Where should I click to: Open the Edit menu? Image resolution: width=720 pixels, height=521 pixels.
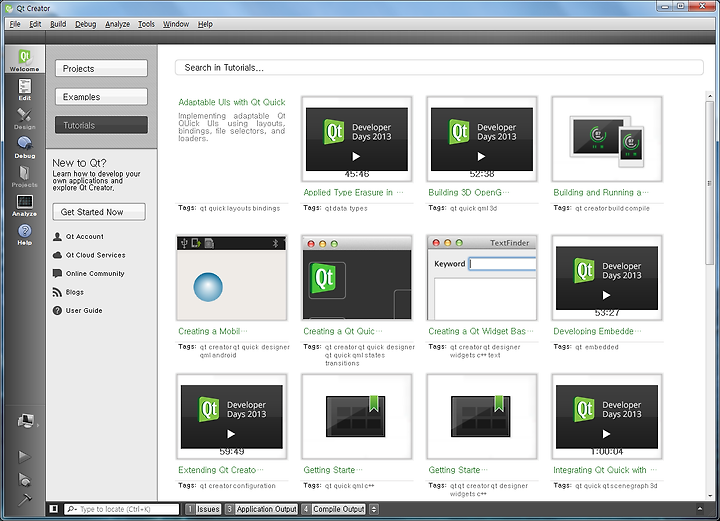tap(35, 24)
